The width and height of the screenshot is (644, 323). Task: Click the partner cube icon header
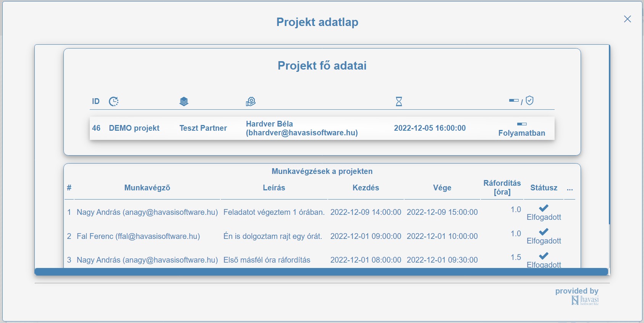(x=184, y=101)
